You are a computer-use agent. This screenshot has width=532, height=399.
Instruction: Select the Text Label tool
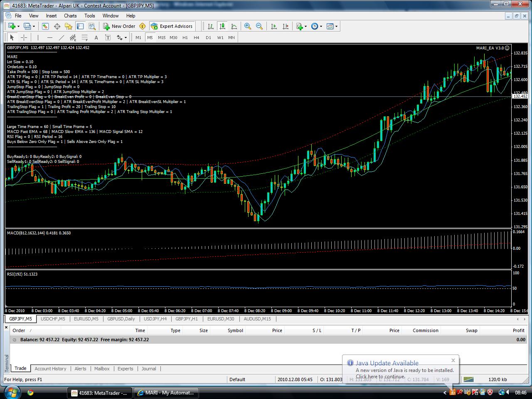pos(108,37)
